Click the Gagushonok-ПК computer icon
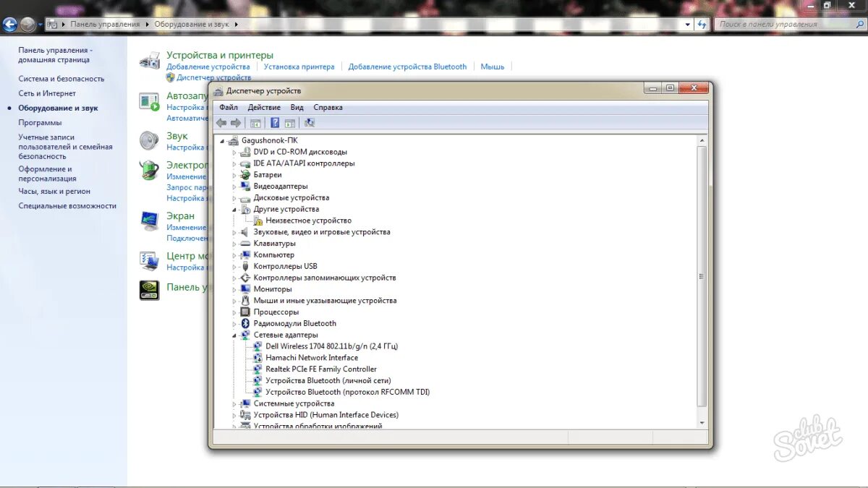The width and height of the screenshot is (868, 488). [x=233, y=140]
